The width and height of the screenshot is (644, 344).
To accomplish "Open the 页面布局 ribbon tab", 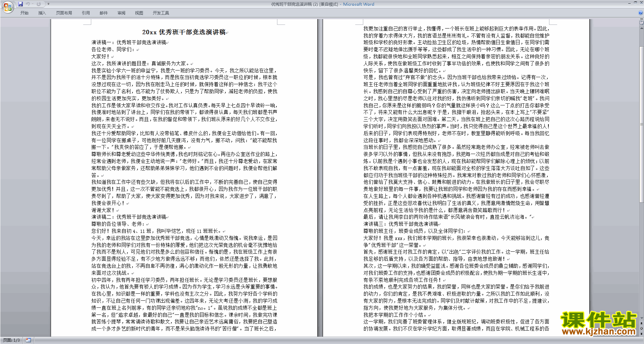I will pyautogui.click(x=64, y=13).
